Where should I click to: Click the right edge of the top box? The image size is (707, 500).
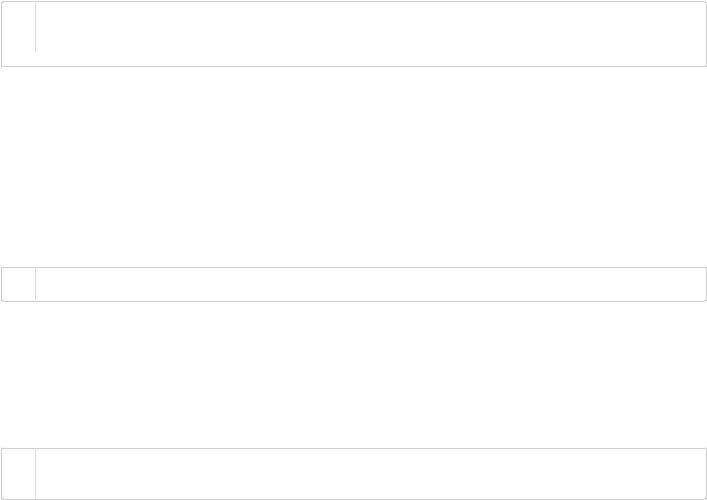click(x=706, y=34)
